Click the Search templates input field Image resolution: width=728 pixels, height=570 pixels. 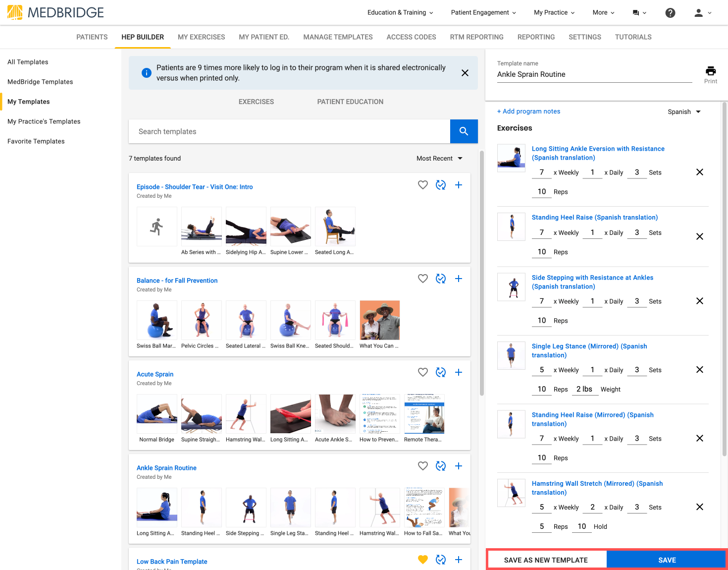coord(289,131)
